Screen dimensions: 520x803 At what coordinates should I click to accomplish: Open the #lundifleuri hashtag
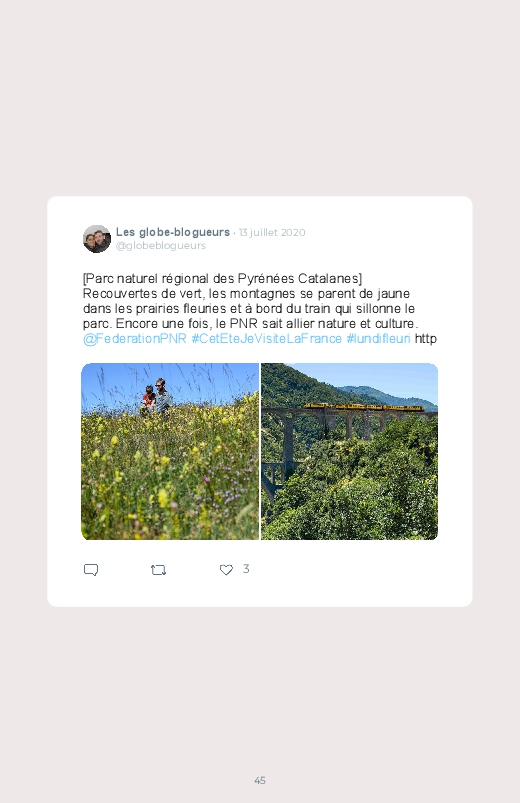pos(379,339)
